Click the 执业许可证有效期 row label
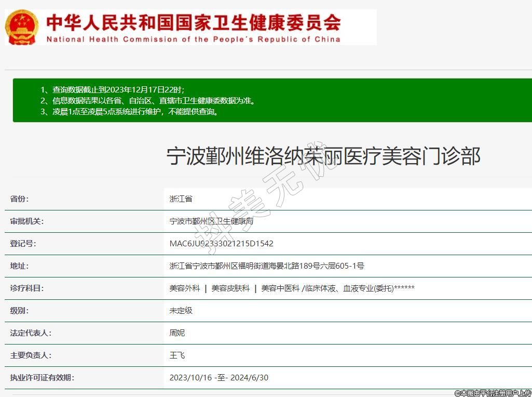This screenshot has height=397, width=532. tap(42, 378)
